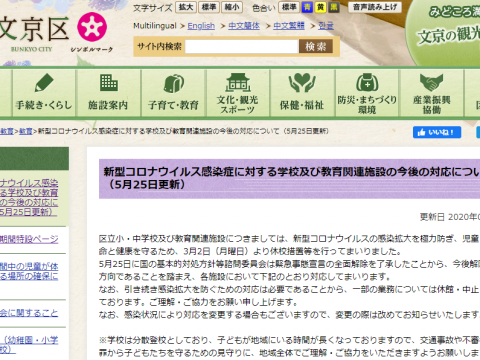Open 施設案内 building icon menu
This screenshot has width=480, height=360.
(x=108, y=93)
